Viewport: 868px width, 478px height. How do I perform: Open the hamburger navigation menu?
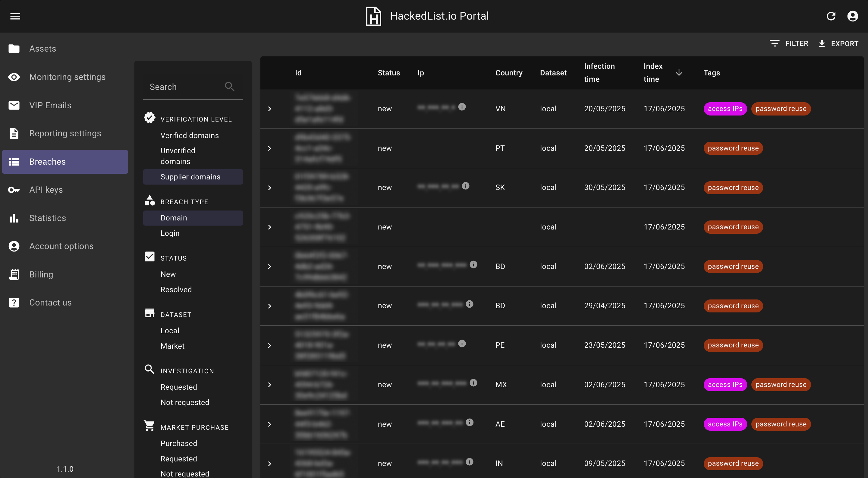pyautogui.click(x=15, y=16)
